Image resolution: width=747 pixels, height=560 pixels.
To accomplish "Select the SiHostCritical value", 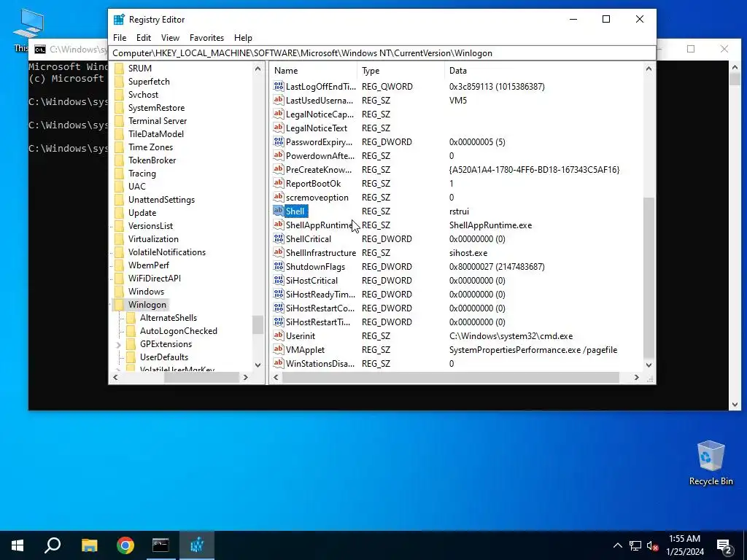I will (x=311, y=281).
